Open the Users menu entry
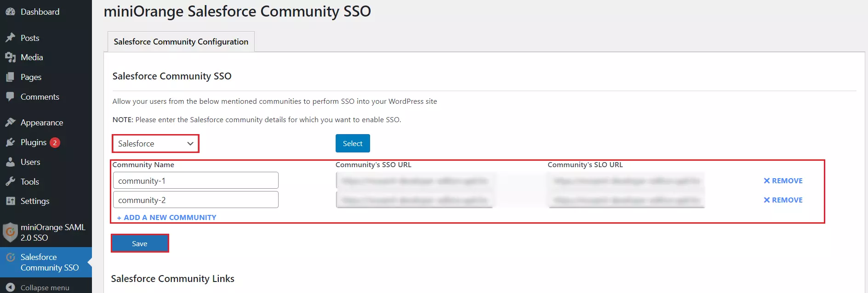This screenshot has height=293, width=868. 46,162
